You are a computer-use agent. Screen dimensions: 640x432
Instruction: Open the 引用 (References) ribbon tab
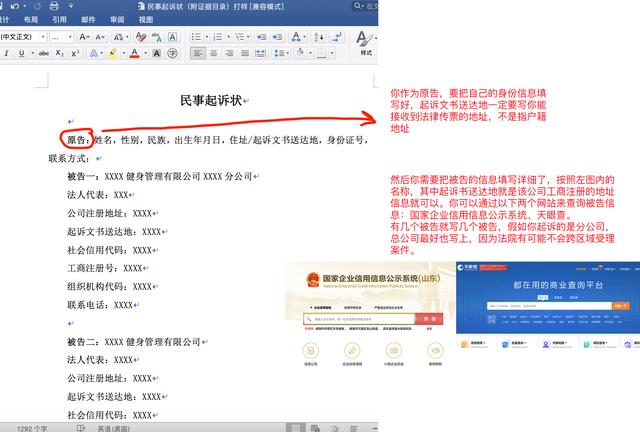(59, 19)
